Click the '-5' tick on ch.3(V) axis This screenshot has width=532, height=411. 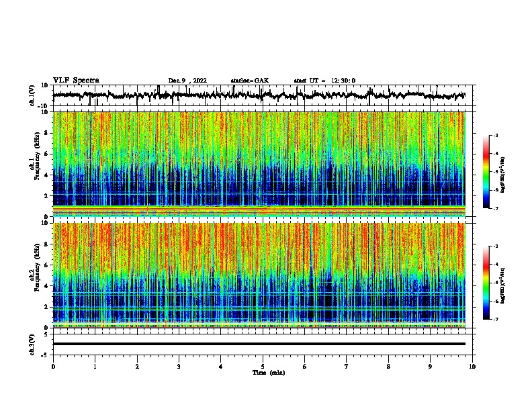46,355
